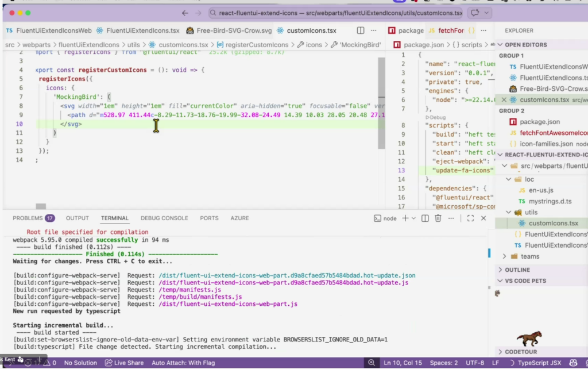This screenshot has height=369, width=588.
Task: Expand the Outline section
Action: point(517,270)
